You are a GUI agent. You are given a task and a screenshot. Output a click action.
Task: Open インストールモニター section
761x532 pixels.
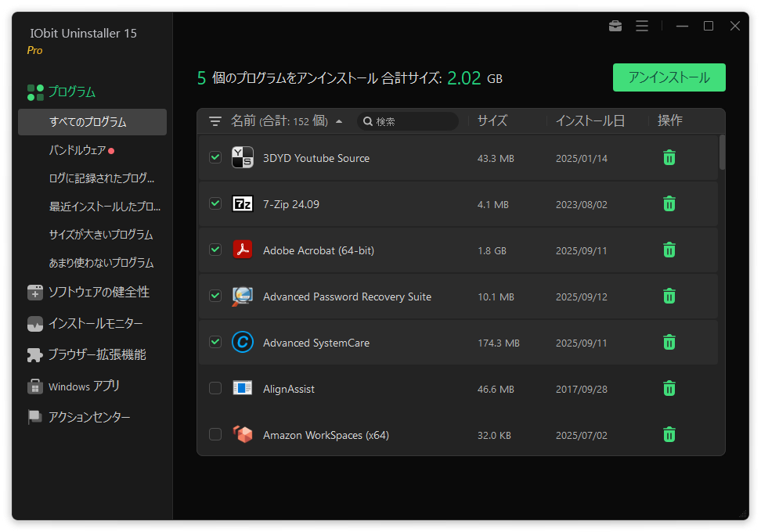click(x=95, y=323)
